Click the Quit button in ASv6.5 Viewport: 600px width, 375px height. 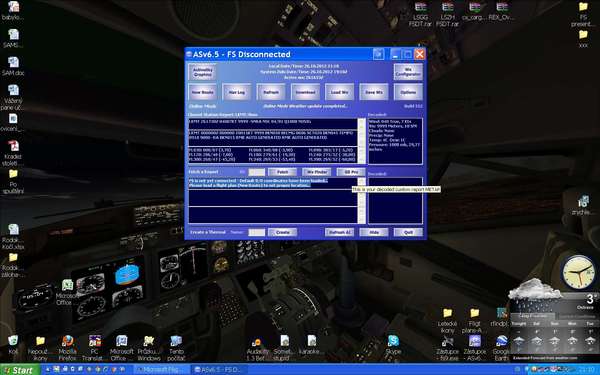click(x=408, y=232)
